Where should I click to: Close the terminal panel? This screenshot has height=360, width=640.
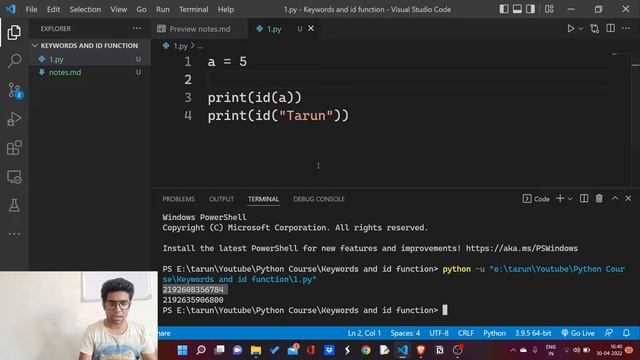pyautogui.click(x=628, y=198)
